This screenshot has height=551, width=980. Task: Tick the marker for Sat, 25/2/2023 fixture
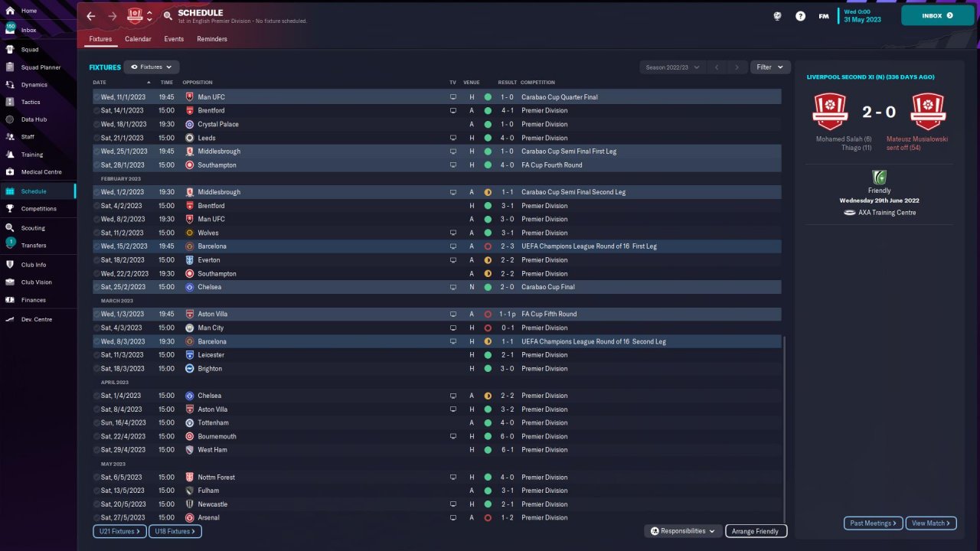[96, 287]
